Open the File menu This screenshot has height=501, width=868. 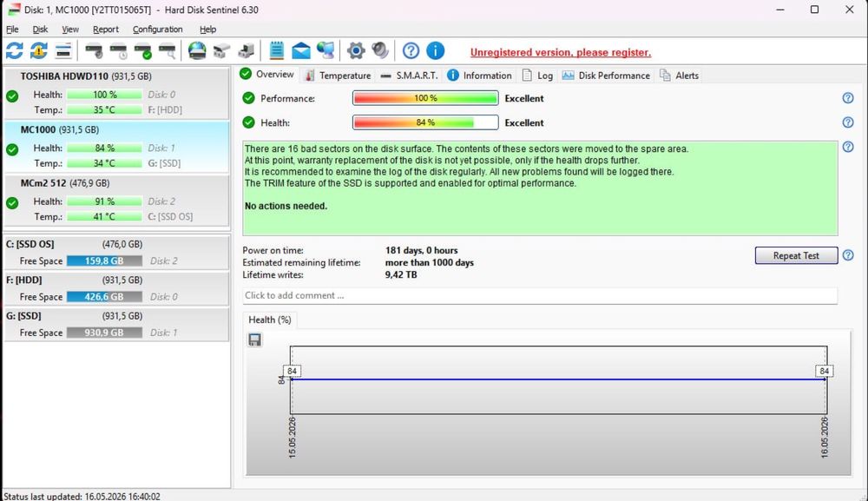tap(12, 30)
